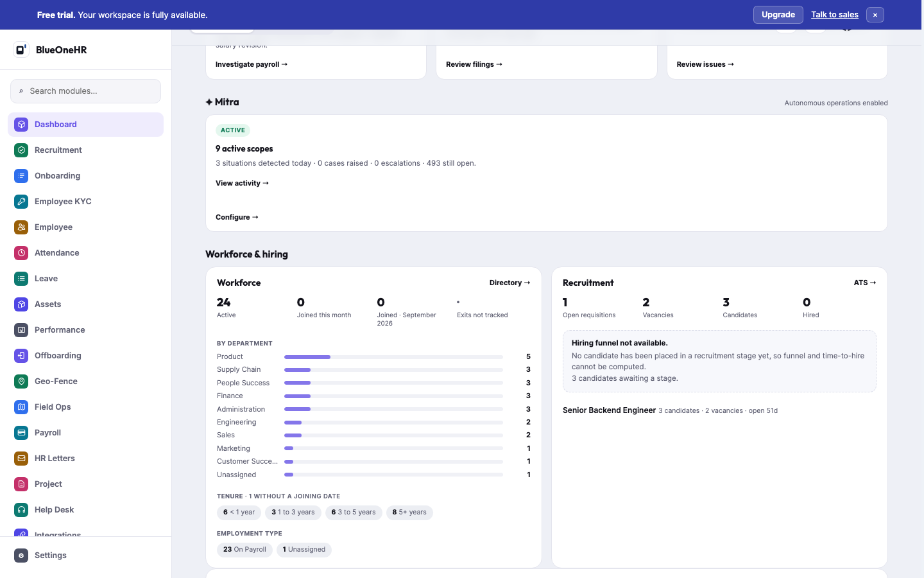Image resolution: width=924 pixels, height=578 pixels.
Task: Click the Assets cube icon
Action: [x=21, y=304]
